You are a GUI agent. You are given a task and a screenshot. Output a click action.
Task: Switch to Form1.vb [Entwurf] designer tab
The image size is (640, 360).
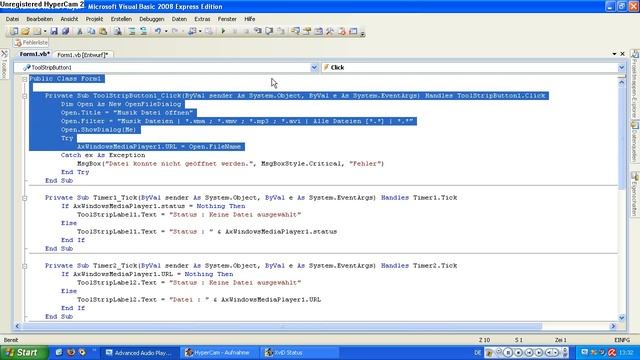83,54
